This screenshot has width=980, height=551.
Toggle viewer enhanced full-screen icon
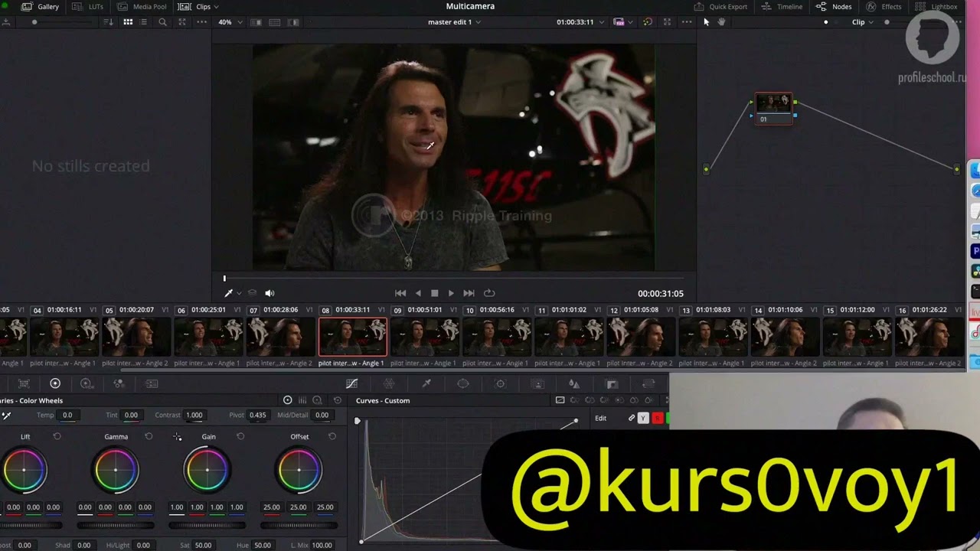pos(667,22)
